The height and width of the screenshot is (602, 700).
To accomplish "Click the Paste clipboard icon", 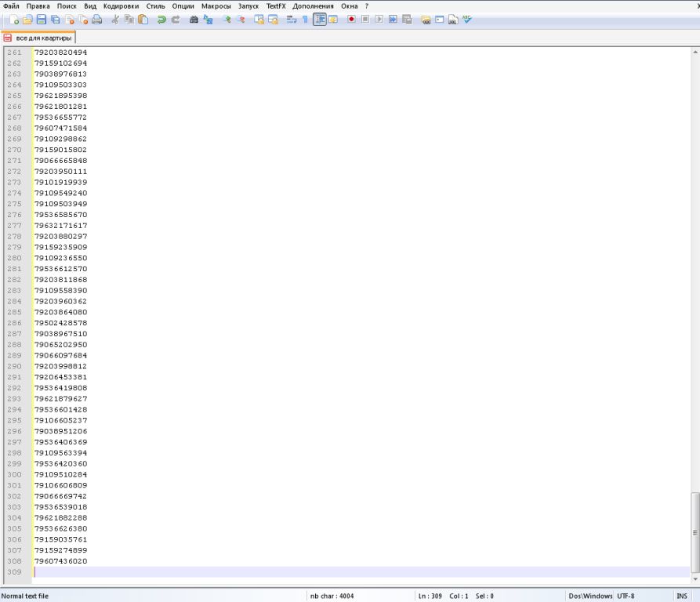I will (143, 19).
